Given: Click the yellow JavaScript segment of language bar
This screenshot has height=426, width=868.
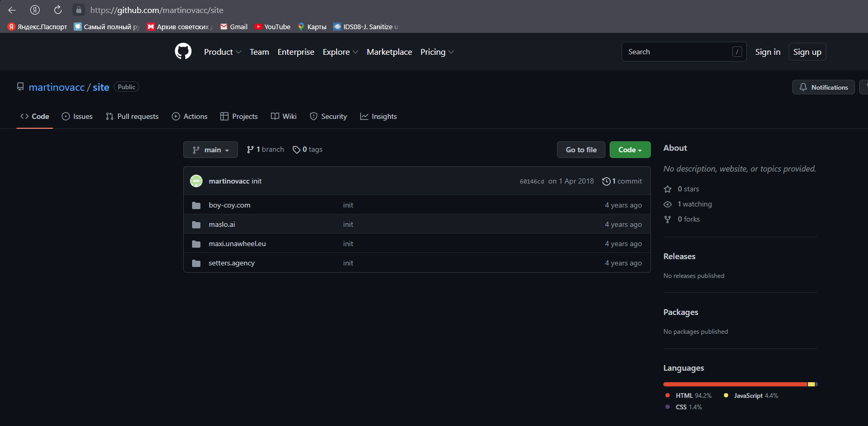Looking at the screenshot, I should pyautogui.click(x=811, y=384).
